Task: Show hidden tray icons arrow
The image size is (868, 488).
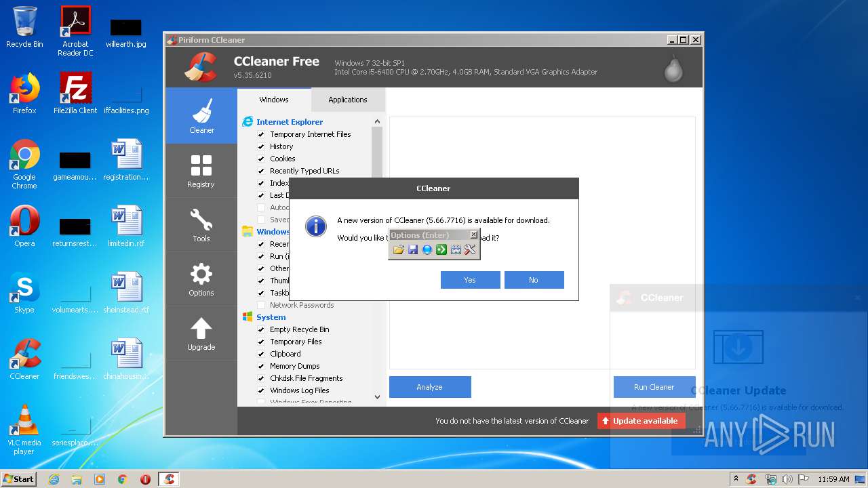Action: 736,479
